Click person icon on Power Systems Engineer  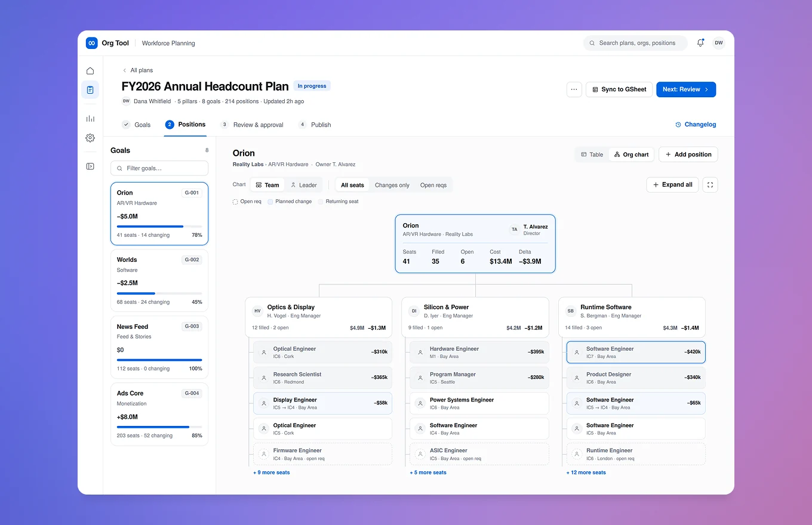pyautogui.click(x=420, y=403)
